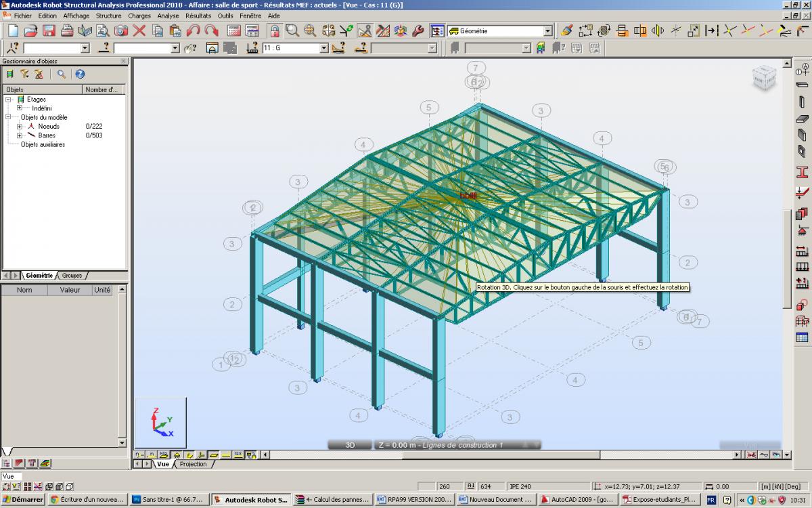Open print preview with the magnifier page icon
Screen dimensions: 812x508
[x=103, y=30]
